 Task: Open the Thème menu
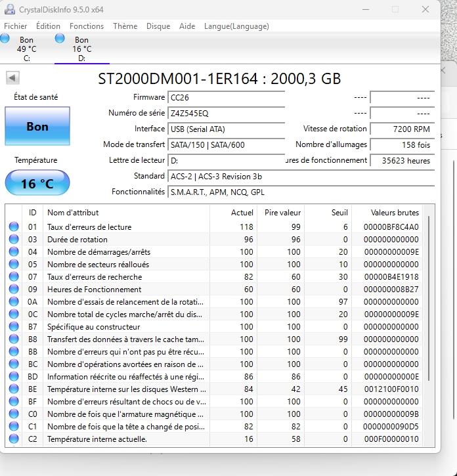(125, 26)
